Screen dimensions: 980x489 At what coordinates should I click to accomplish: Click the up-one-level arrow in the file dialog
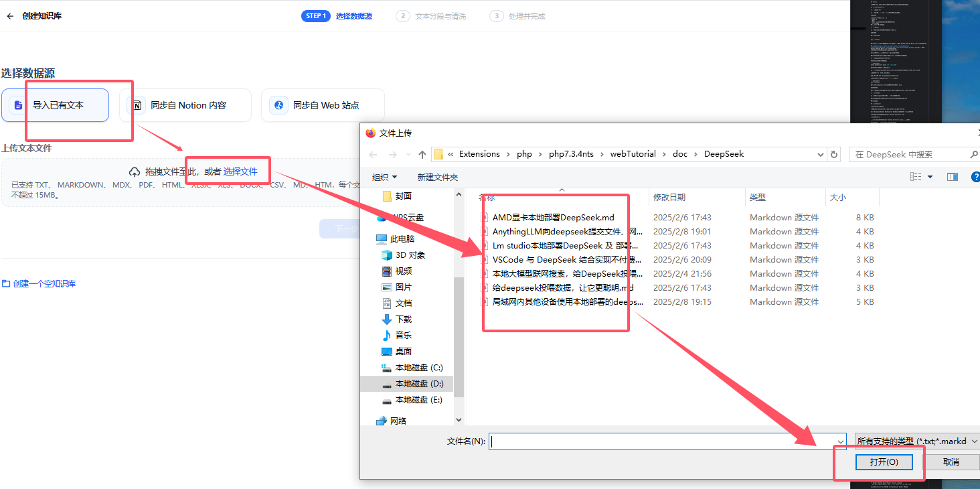422,154
